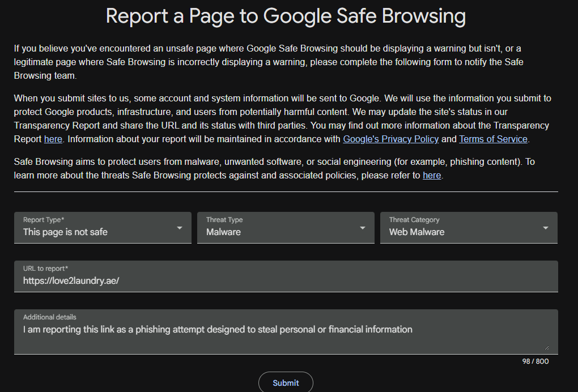Screen dimensions: 578x392
Task: Click into the URL to report field
Action: click(x=286, y=276)
